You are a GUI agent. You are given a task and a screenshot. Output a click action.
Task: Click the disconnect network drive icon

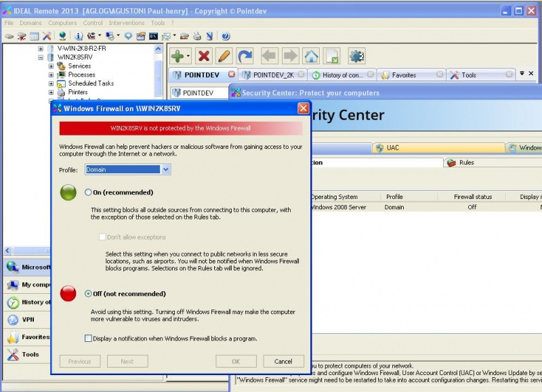tap(22, 37)
